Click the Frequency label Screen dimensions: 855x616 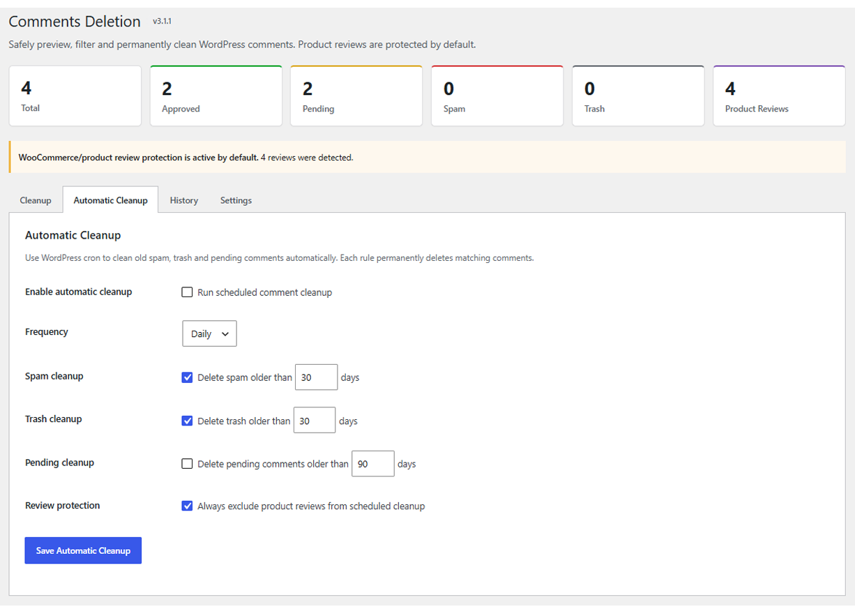[x=47, y=331]
